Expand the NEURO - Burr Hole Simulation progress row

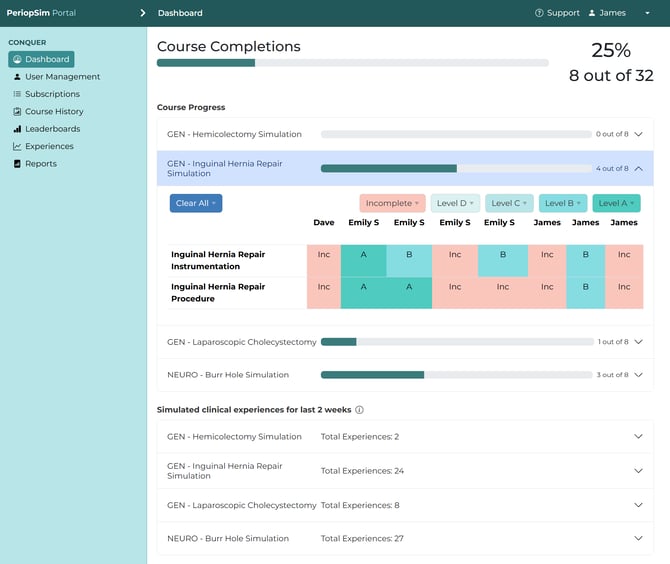coord(638,375)
